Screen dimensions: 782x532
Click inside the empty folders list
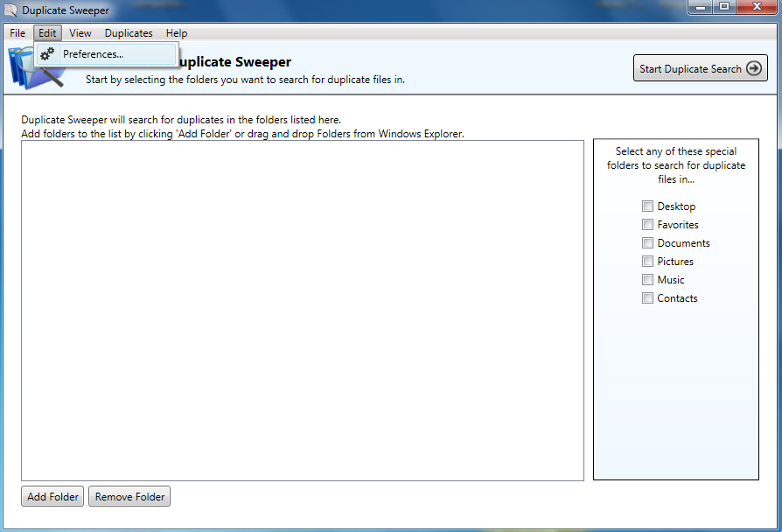coord(303,311)
